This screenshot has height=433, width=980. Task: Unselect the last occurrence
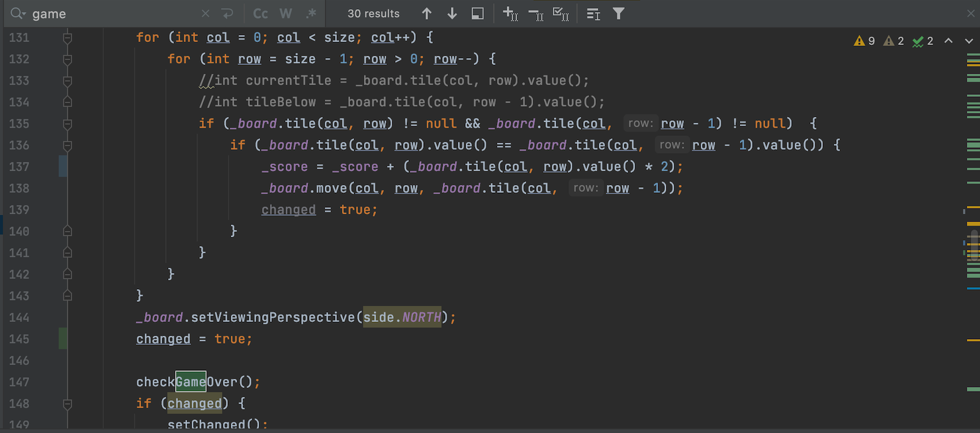535,14
